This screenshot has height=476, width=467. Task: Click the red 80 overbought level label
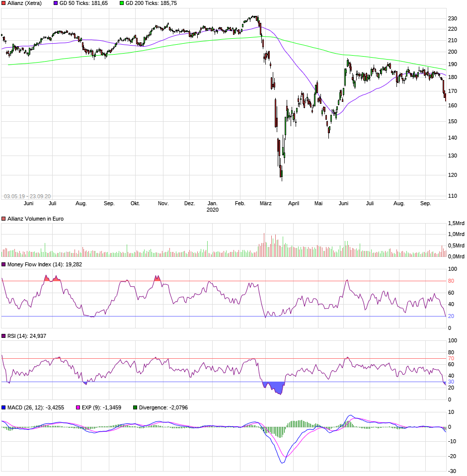tap(451, 281)
